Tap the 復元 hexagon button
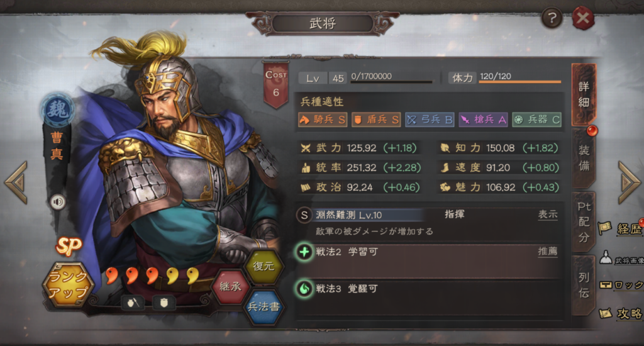The height and width of the screenshot is (346, 644). [x=264, y=266]
